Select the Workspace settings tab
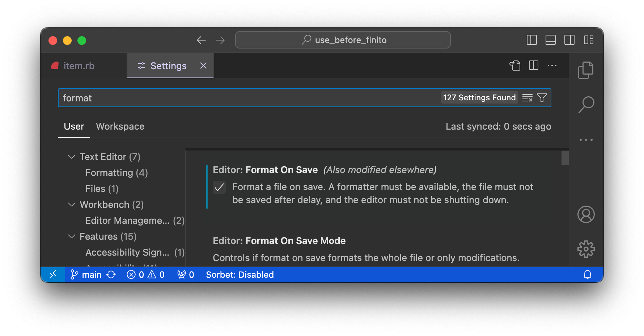The height and width of the screenshot is (336, 644). tap(120, 126)
